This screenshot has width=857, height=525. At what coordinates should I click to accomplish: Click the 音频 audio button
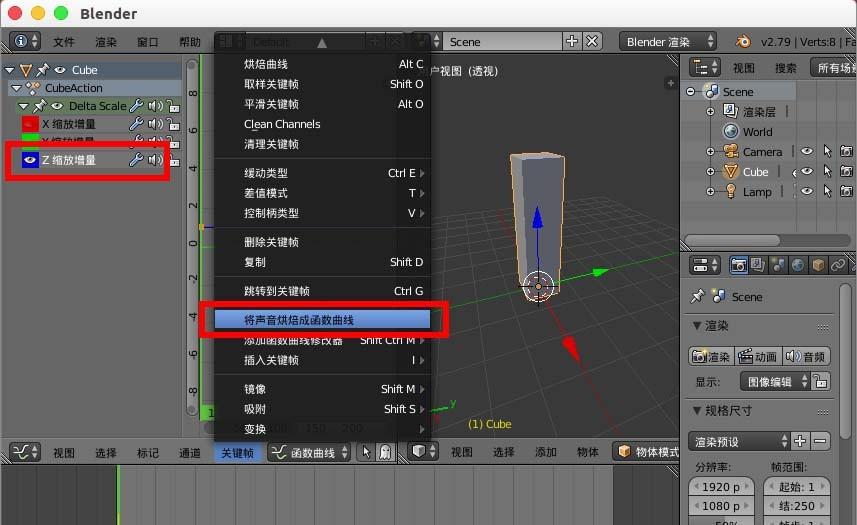806,356
